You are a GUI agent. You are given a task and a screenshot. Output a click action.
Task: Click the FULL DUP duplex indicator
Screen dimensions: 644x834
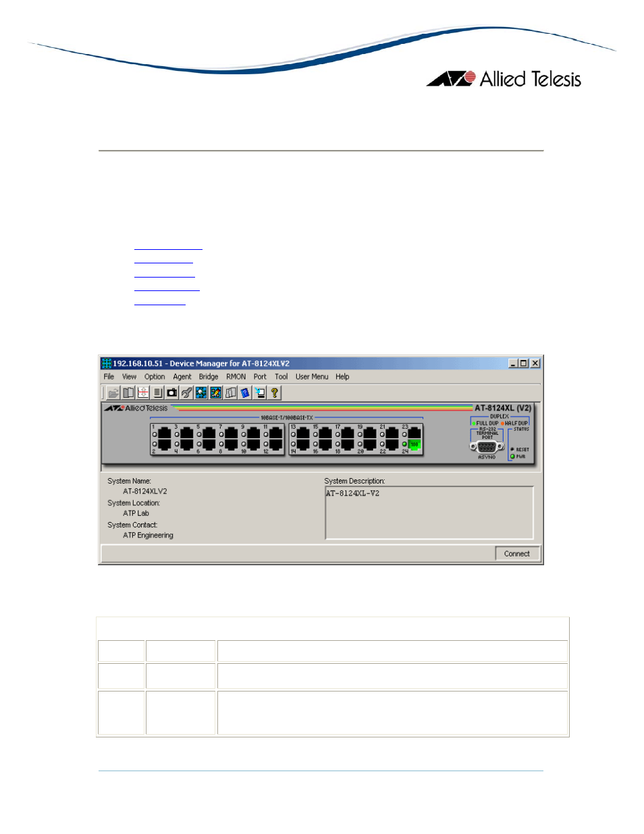pos(485,423)
